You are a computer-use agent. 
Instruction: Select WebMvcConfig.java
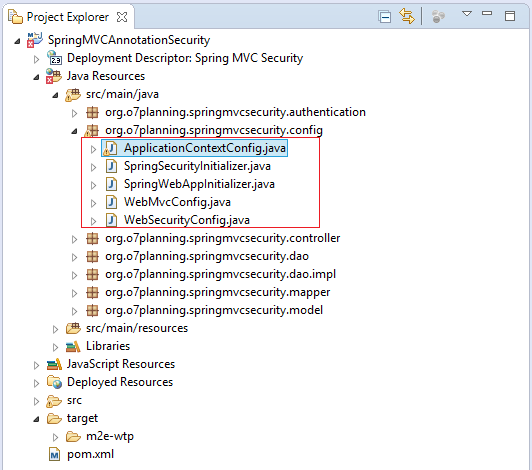click(x=177, y=202)
